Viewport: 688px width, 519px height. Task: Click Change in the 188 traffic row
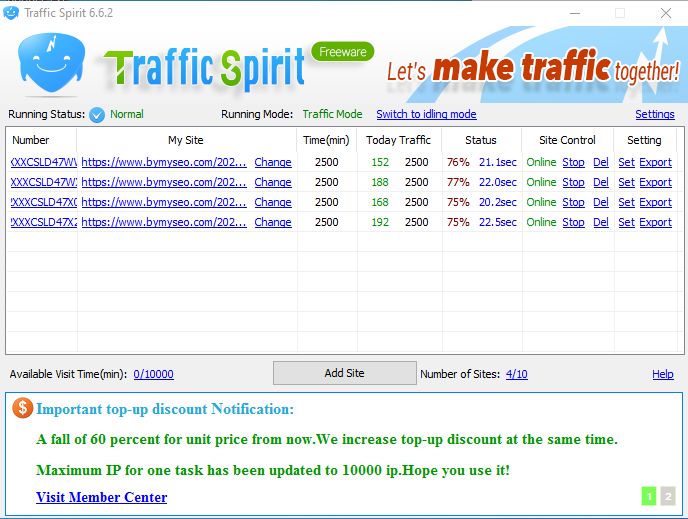(273, 182)
